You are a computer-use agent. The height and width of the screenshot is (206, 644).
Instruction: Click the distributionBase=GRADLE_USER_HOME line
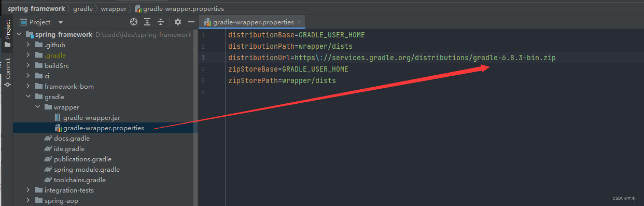pyautogui.click(x=297, y=35)
